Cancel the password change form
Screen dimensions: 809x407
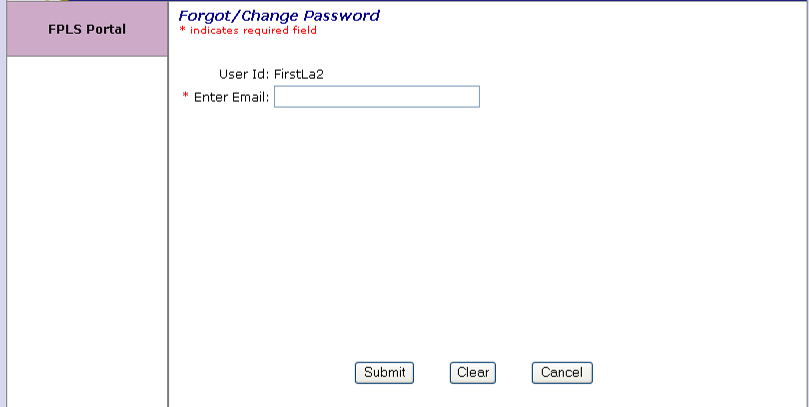click(562, 373)
